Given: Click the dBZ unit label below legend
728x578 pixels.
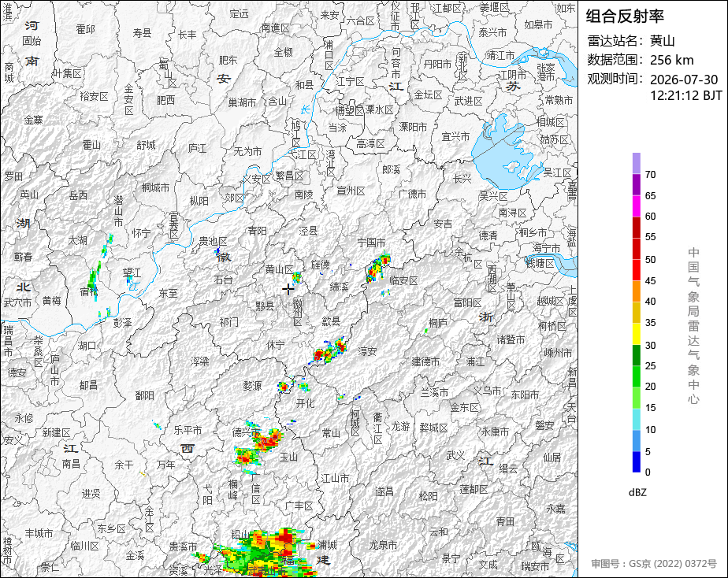Looking at the screenshot, I should (x=637, y=493).
